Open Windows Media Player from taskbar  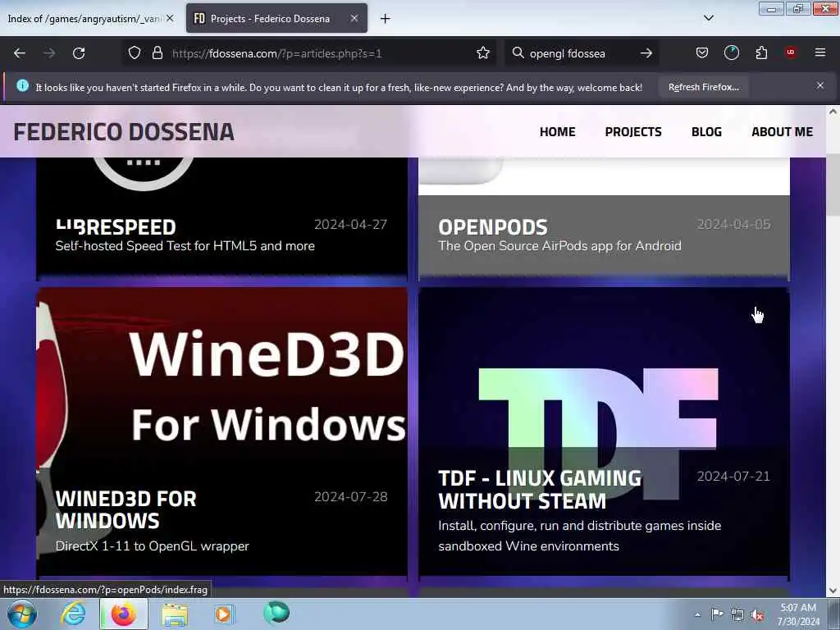tap(224, 614)
